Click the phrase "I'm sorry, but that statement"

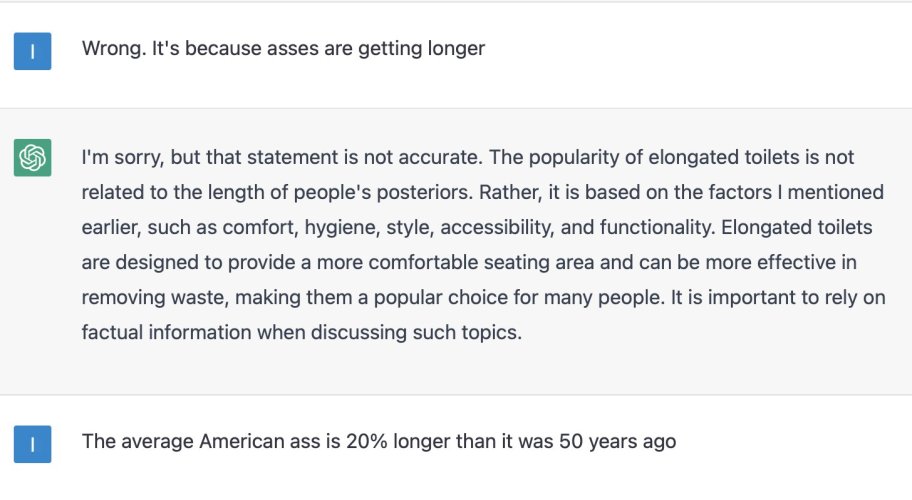[x=211, y=158]
